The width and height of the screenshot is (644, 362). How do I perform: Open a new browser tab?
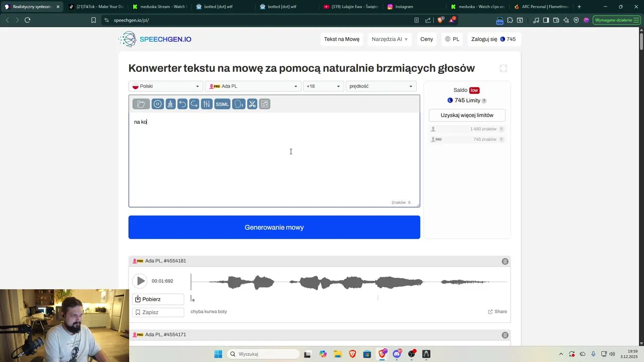[579, 7]
